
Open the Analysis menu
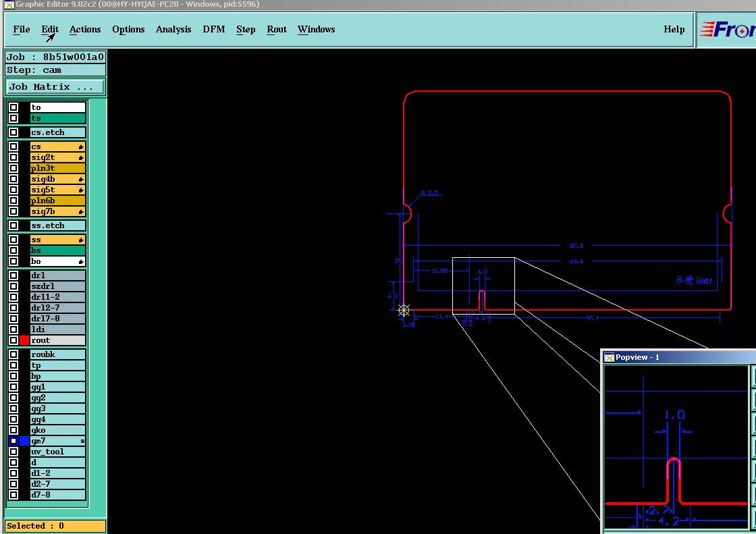point(173,30)
